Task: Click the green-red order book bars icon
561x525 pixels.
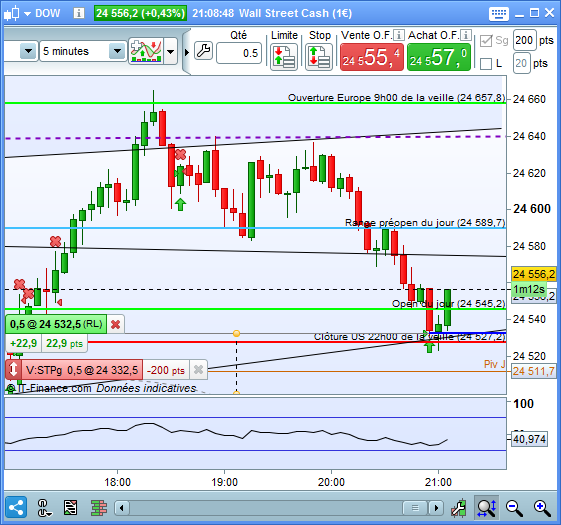Action: click(99, 508)
